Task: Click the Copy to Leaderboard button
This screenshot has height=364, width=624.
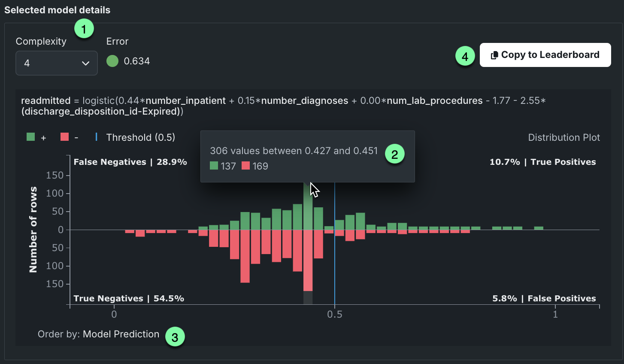Action: (545, 55)
